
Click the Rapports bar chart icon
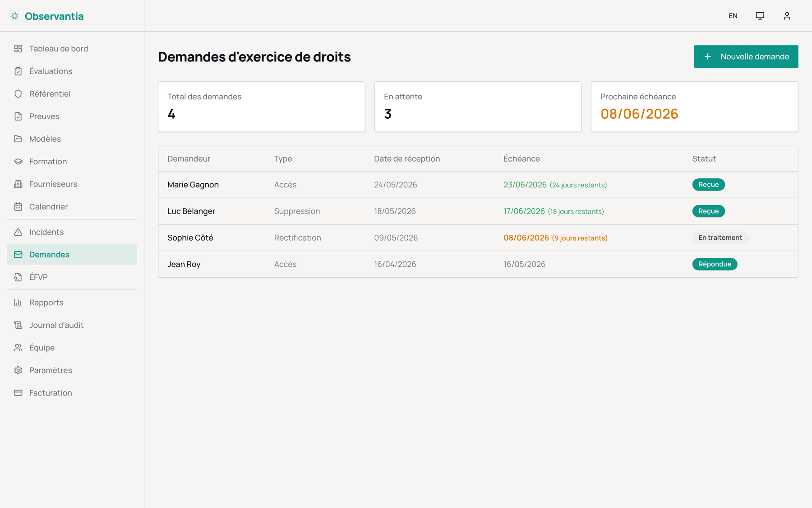pyautogui.click(x=18, y=303)
